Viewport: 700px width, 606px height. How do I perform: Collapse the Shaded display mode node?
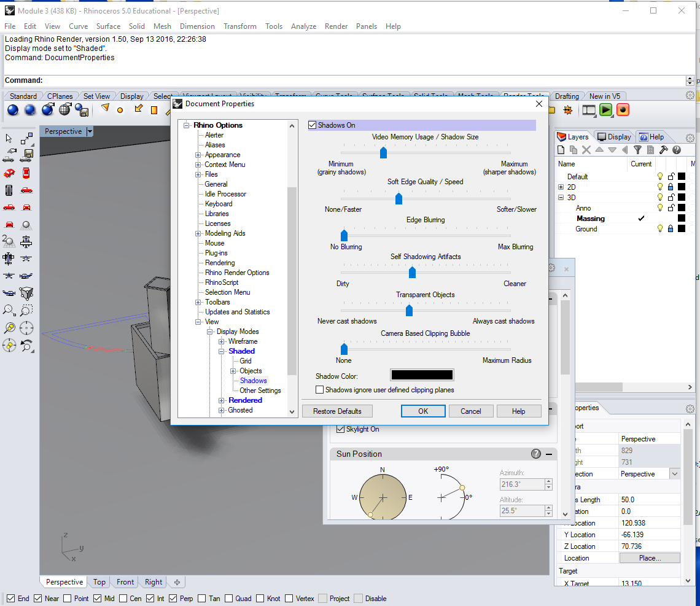click(x=221, y=351)
